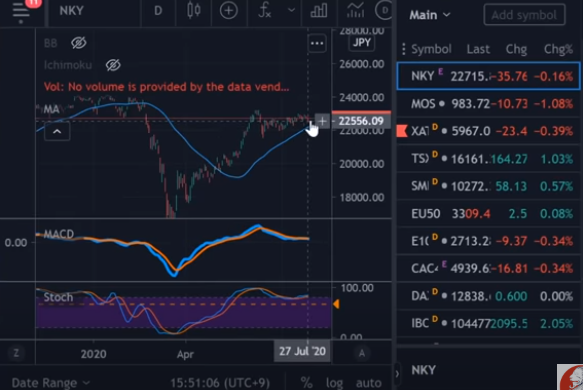
Task: Open the fx indicators menu
Action: pos(264,10)
